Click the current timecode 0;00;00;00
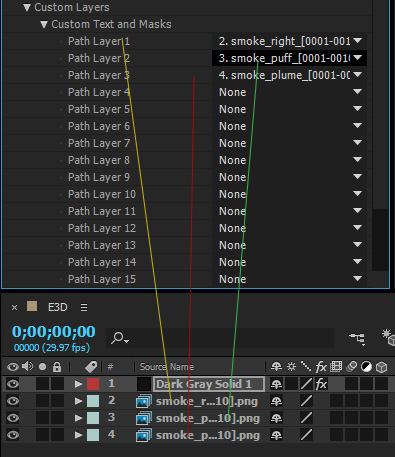This screenshot has width=395, height=457. coord(54,331)
